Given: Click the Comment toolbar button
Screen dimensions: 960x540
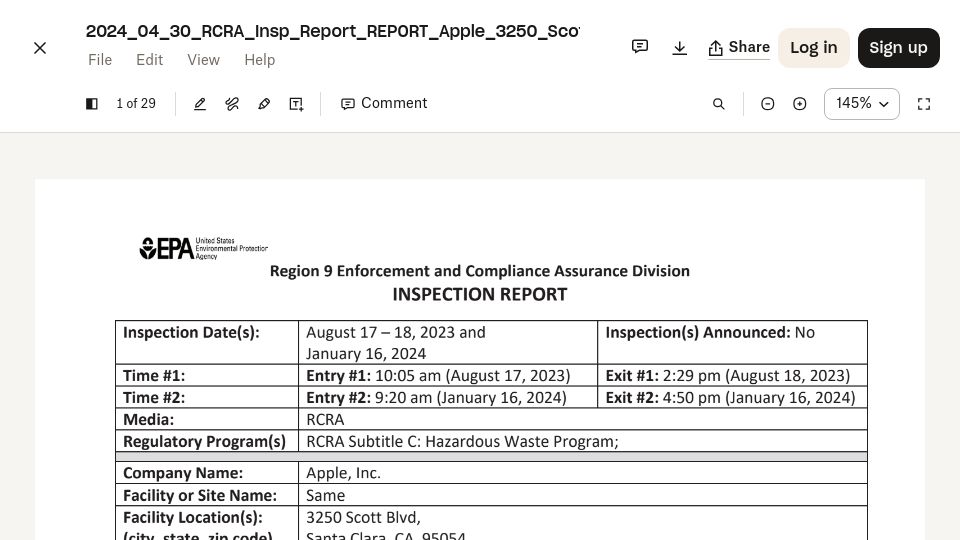Looking at the screenshot, I should (x=384, y=103).
